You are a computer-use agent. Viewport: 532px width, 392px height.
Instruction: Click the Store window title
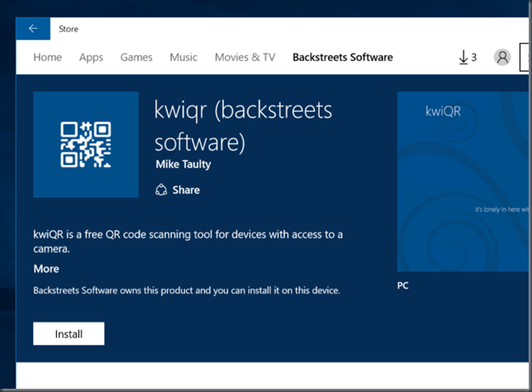(69, 29)
